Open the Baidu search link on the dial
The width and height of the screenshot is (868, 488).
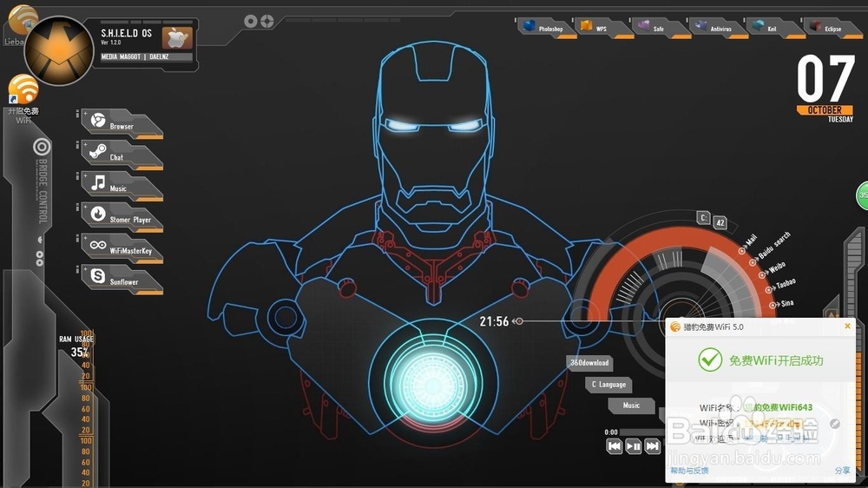click(x=771, y=247)
